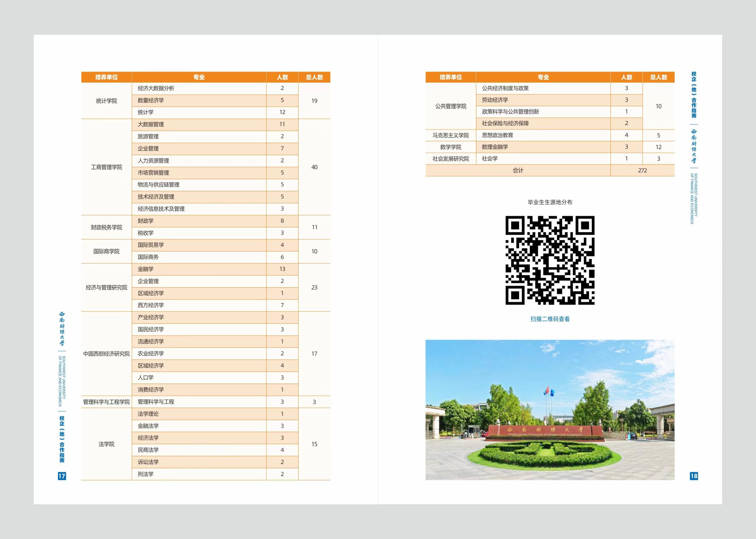This screenshot has height=539, width=756.
Task: Select the '农业经济学' major cell
Action: 199,354
